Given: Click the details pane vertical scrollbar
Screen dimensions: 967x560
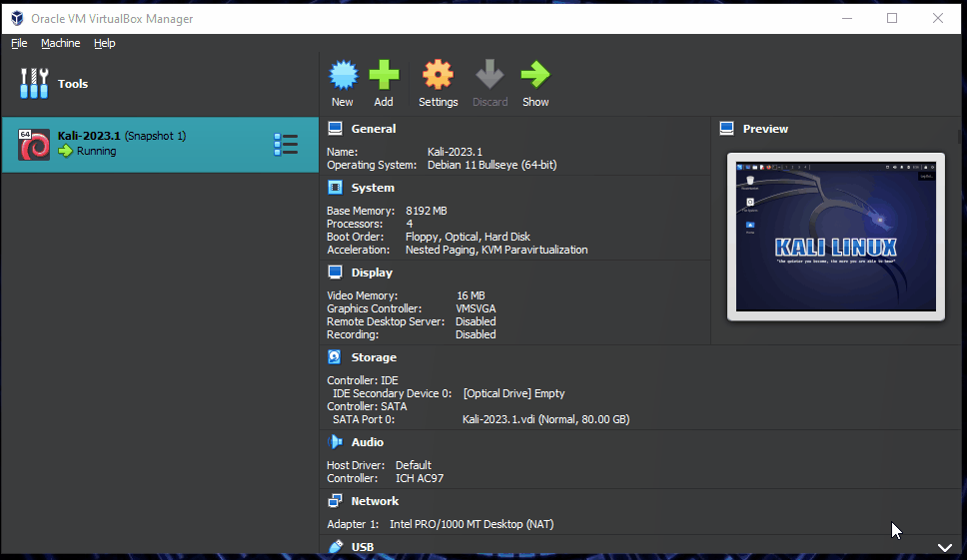Looking at the screenshot, I should click(x=960, y=137).
